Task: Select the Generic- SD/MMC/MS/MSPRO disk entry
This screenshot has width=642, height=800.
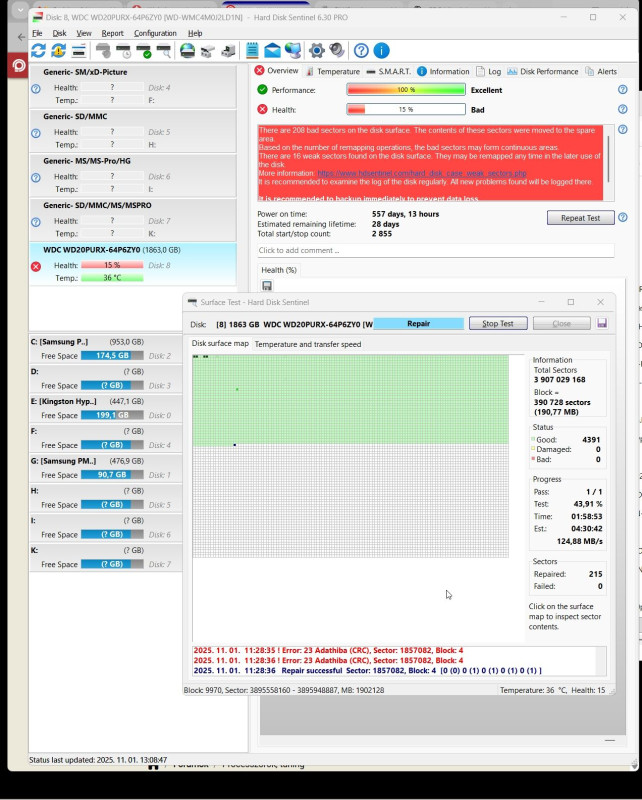Action: pyautogui.click(x=133, y=219)
